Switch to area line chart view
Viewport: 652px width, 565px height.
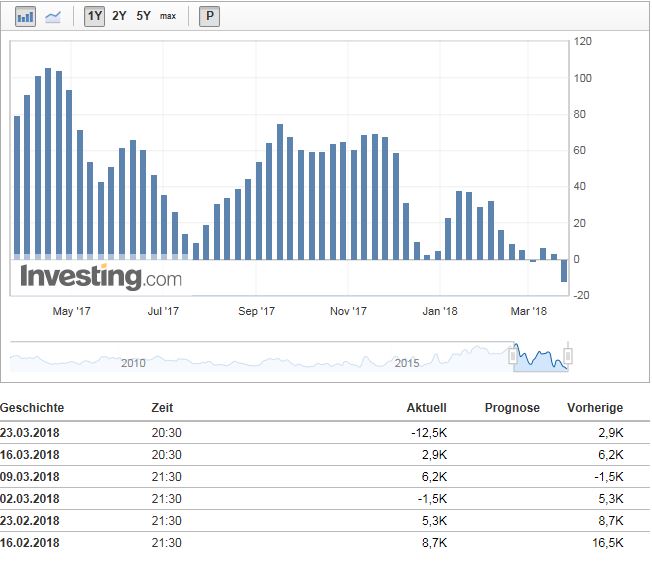click(52, 16)
